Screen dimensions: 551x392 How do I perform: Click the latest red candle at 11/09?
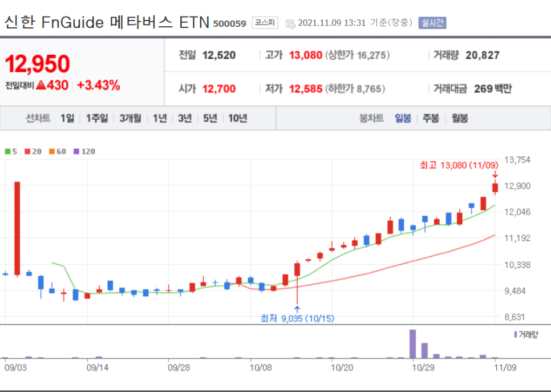pyautogui.click(x=495, y=188)
